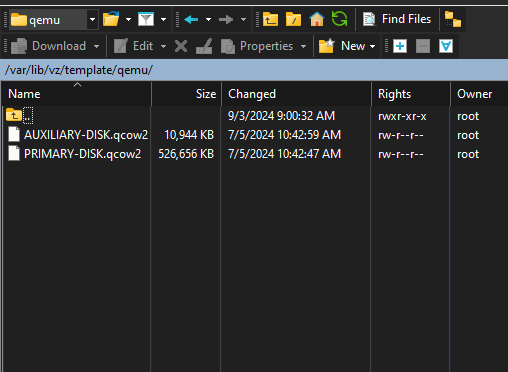The width and height of the screenshot is (508, 372).
Task: Click the Select Files plus icon
Action: point(400,46)
